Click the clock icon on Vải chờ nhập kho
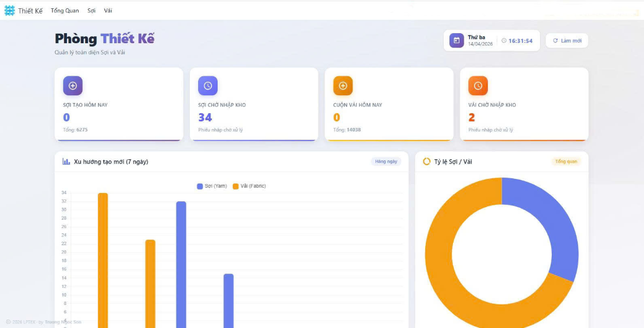Viewport: 644px width, 328px height. point(478,86)
